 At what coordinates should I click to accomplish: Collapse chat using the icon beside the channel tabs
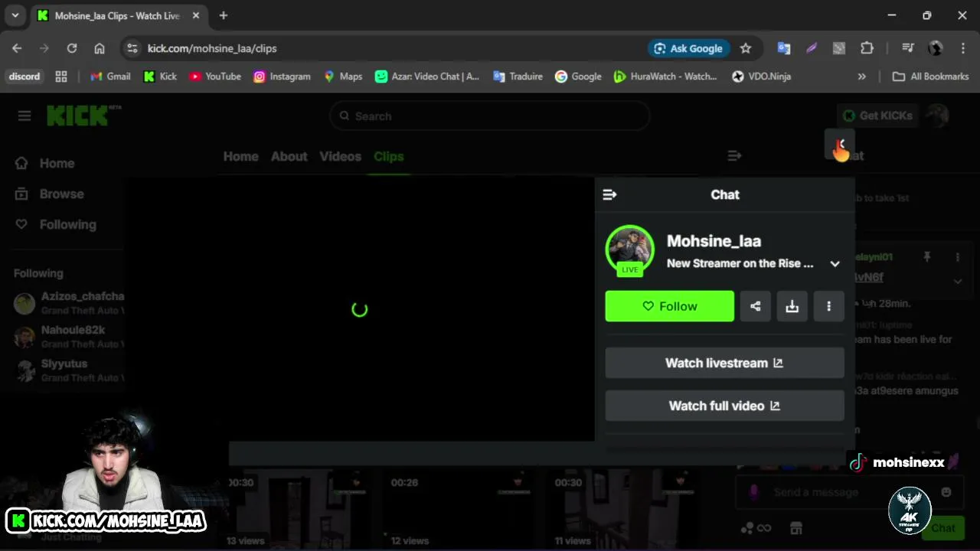(734, 156)
